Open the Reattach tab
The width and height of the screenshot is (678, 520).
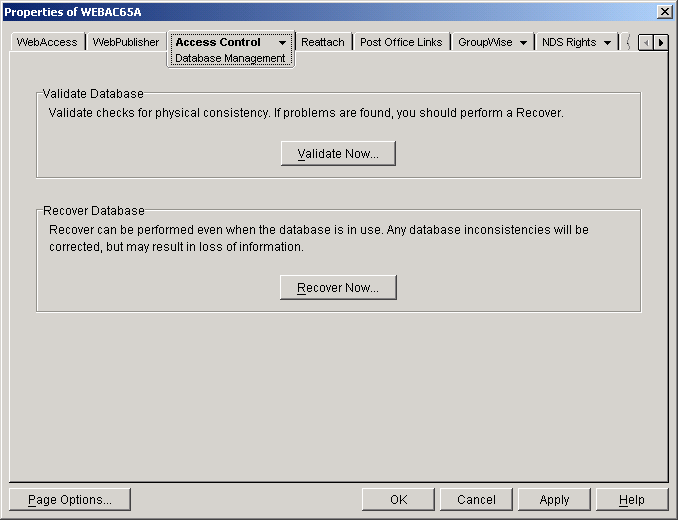coord(323,42)
